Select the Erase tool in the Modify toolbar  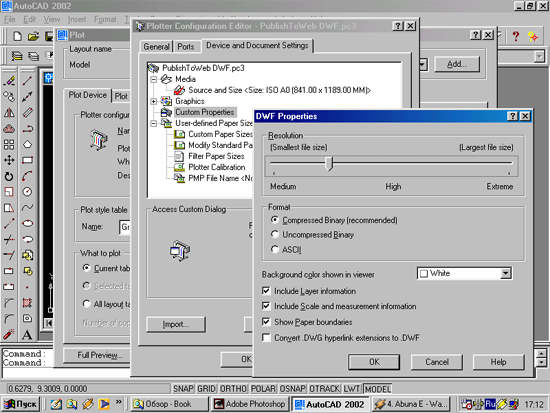coord(9,81)
